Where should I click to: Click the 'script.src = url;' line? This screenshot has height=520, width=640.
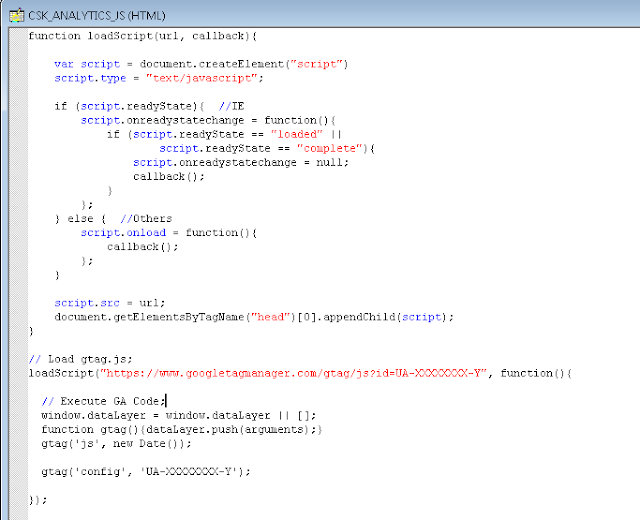pos(110,303)
